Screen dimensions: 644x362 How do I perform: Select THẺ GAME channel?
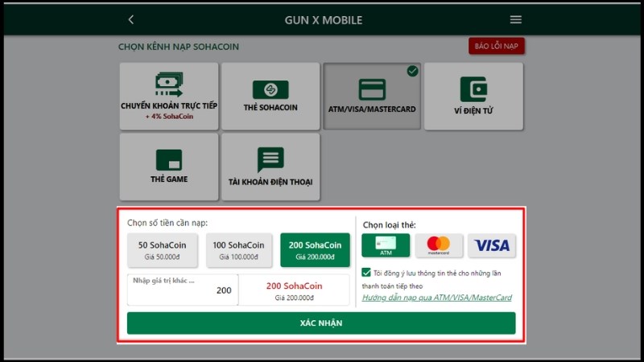(169, 167)
